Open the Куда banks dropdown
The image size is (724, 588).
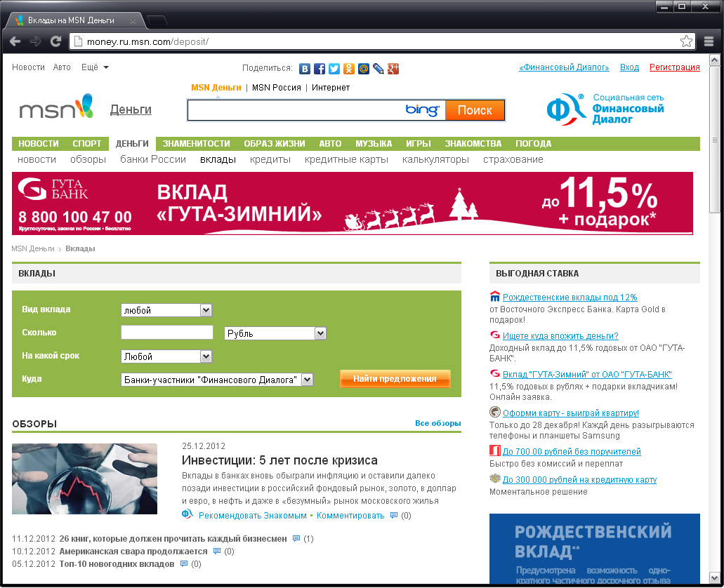217,380
